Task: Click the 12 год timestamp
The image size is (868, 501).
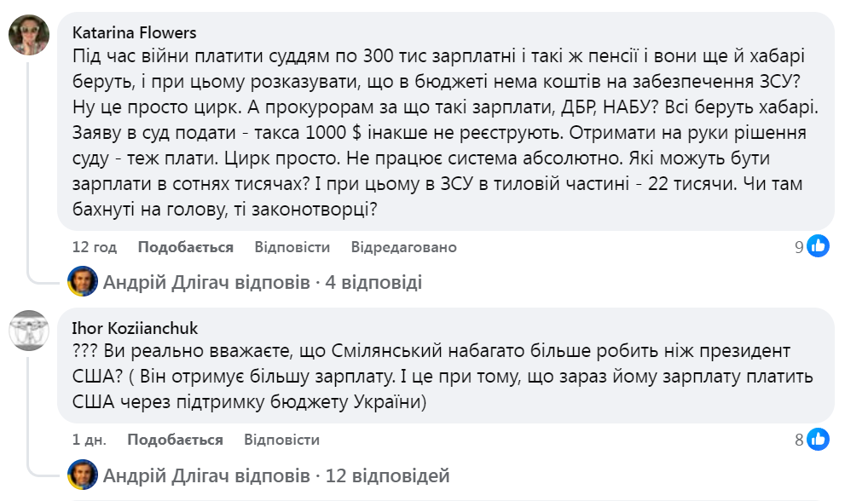Action: 95,247
